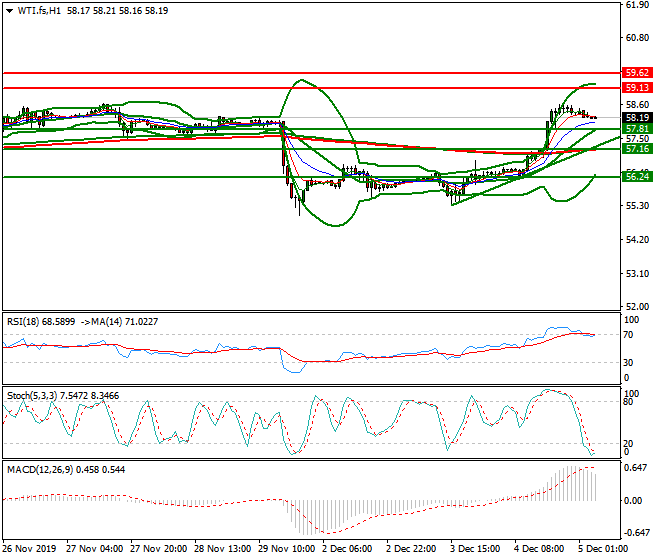
Task: Select the green 56.24 support price label
Action: tap(637, 176)
